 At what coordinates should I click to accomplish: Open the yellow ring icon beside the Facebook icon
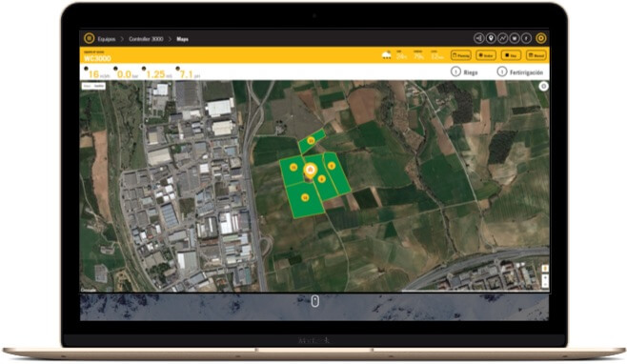click(541, 38)
